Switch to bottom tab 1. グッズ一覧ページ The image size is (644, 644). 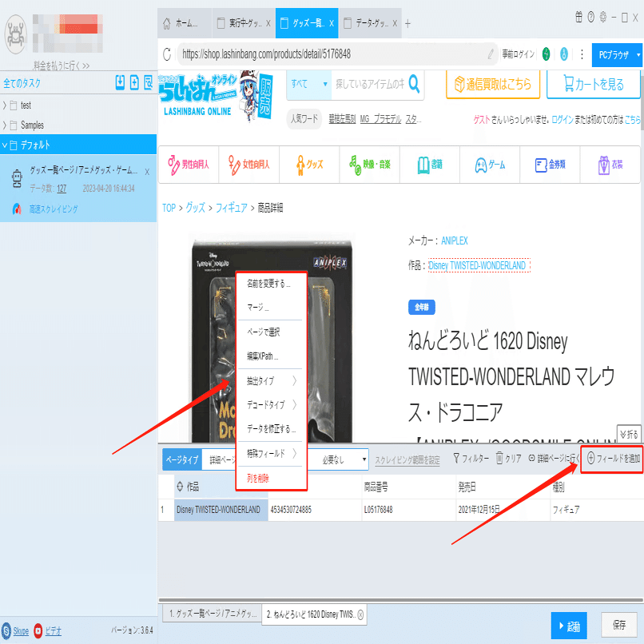pos(213,614)
